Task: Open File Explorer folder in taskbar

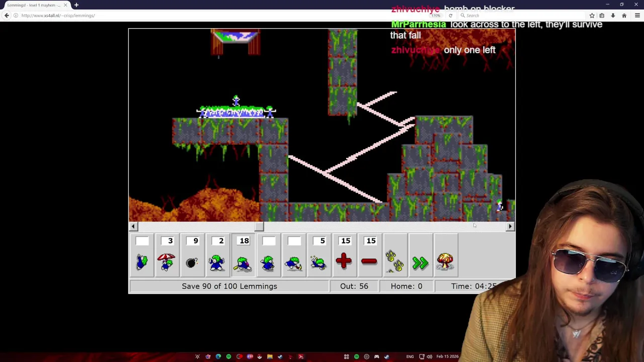Action: (x=270, y=356)
